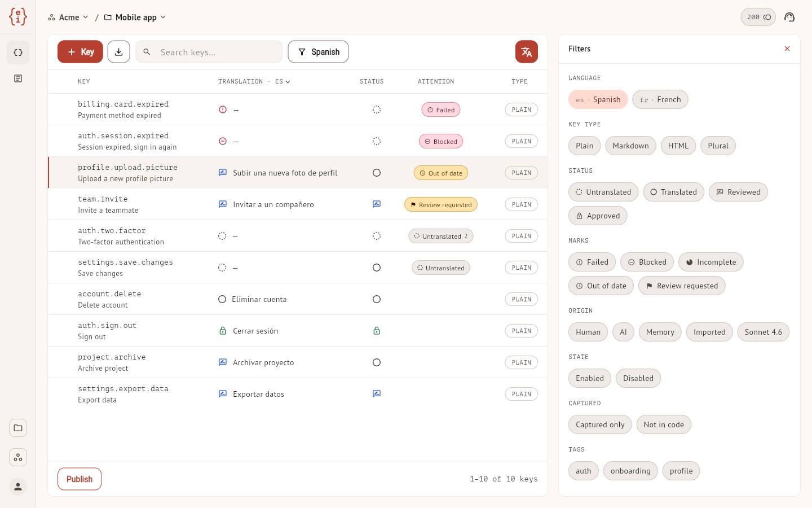Select the onboarding tag filter
Image resolution: width=812 pixels, height=508 pixels.
pyautogui.click(x=630, y=471)
